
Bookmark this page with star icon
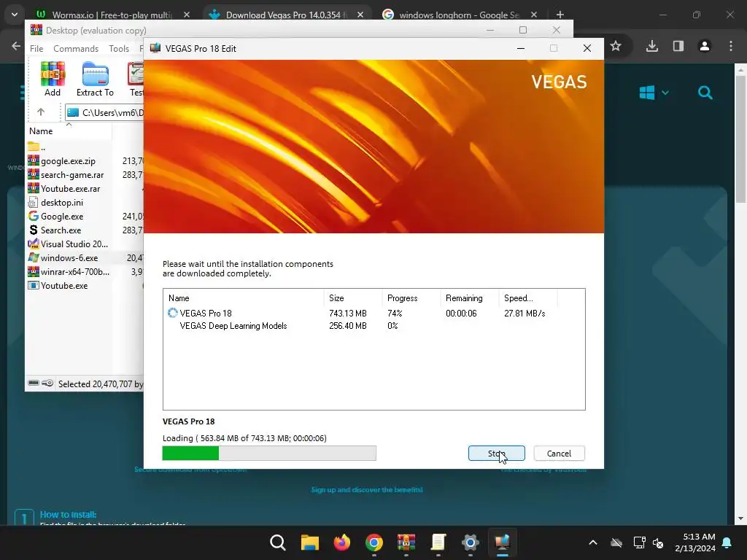click(616, 46)
